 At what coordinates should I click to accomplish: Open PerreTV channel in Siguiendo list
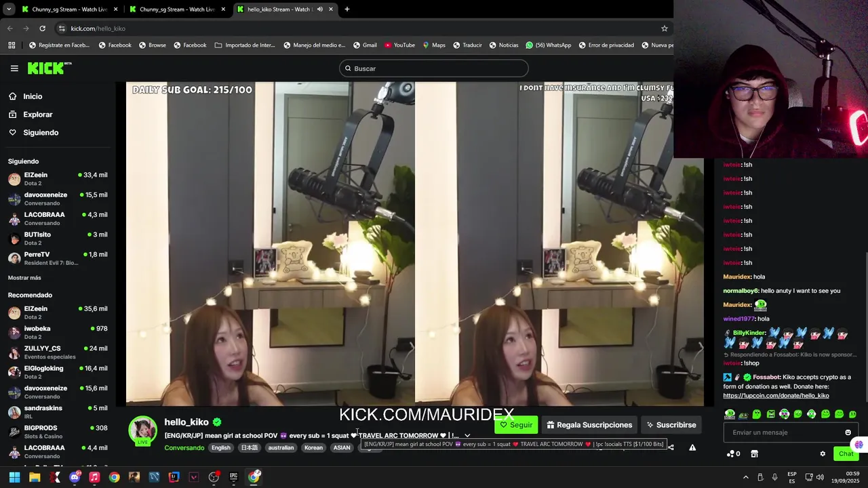point(58,258)
